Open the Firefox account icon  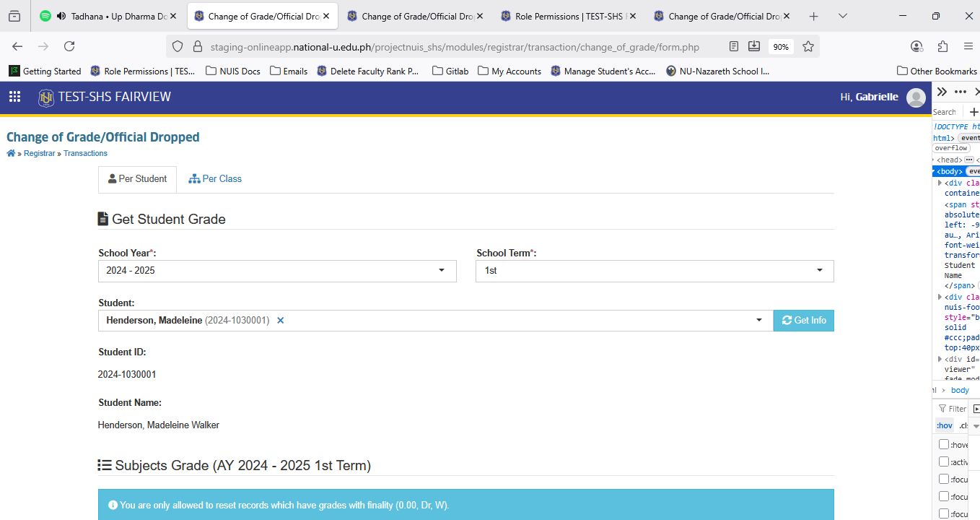[916, 46]
